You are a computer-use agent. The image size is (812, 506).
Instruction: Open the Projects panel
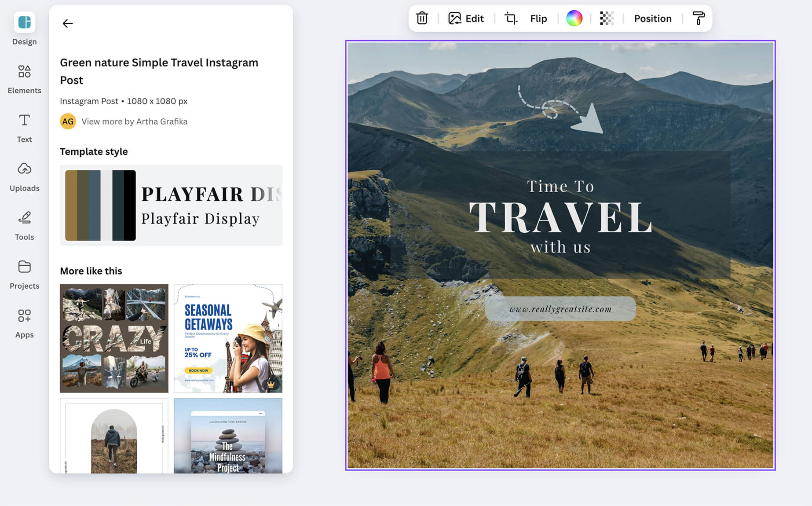[24, 275]
